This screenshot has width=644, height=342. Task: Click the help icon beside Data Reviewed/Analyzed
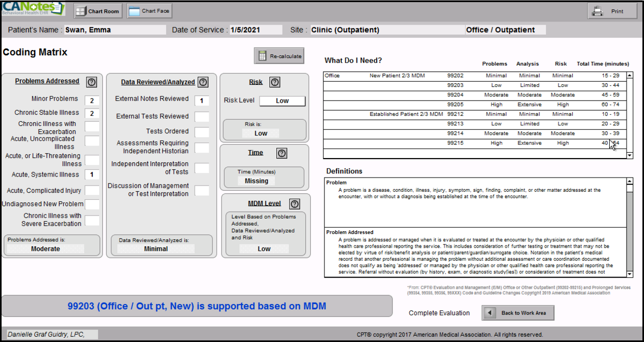click(x=203, y=82)
